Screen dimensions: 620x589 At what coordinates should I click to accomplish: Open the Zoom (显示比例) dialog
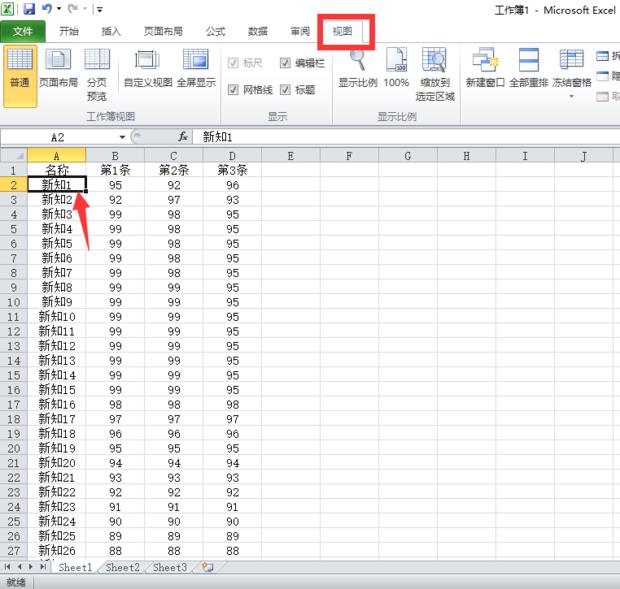click(x=358, y=68)
